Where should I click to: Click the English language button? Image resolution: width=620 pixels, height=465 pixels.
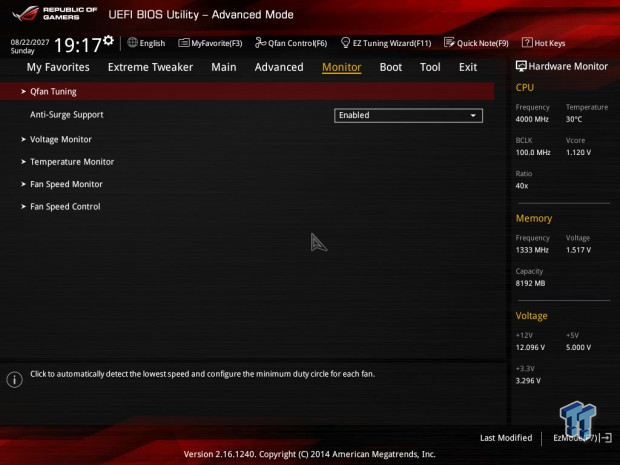click(x=152, y=43)
